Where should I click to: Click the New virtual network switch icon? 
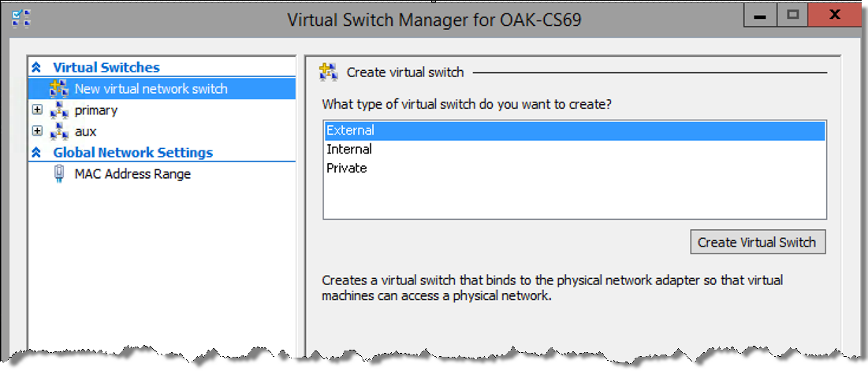coord(58,88)
